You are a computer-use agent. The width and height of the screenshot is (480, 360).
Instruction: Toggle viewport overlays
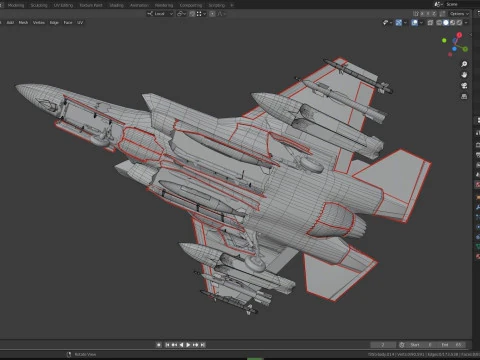tap(414, 23)
